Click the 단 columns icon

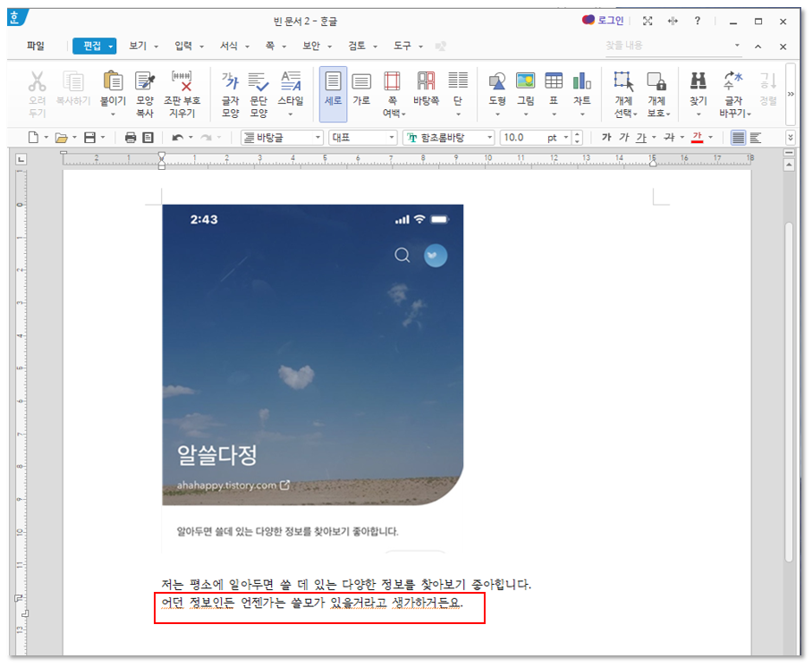tap(458, 80)
